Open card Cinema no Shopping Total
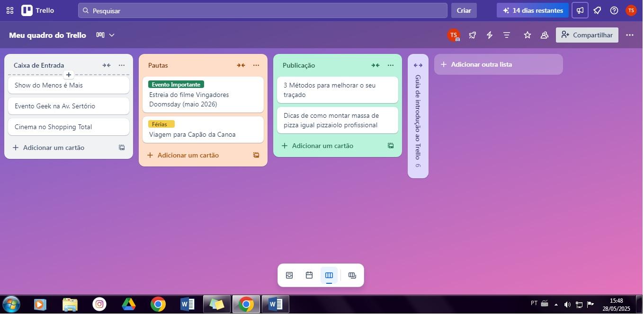This screenshot has width=644, height=315. [x=69, y=127]
